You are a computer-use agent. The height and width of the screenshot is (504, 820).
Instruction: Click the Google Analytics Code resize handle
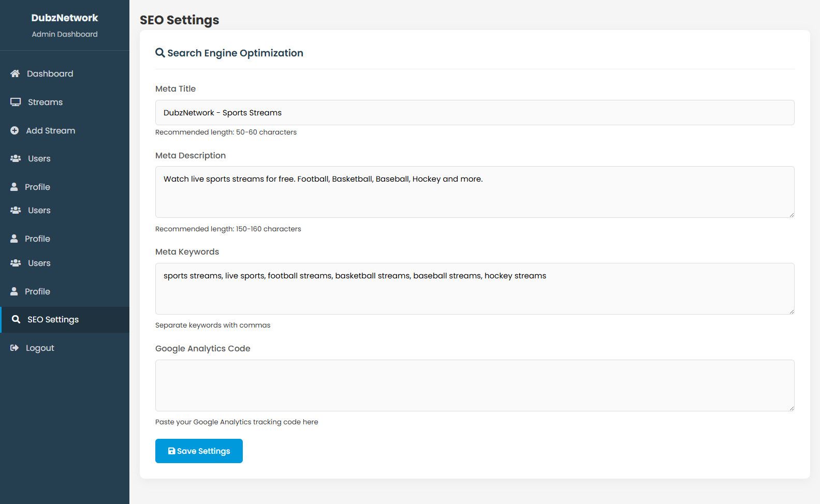point(792,408)
